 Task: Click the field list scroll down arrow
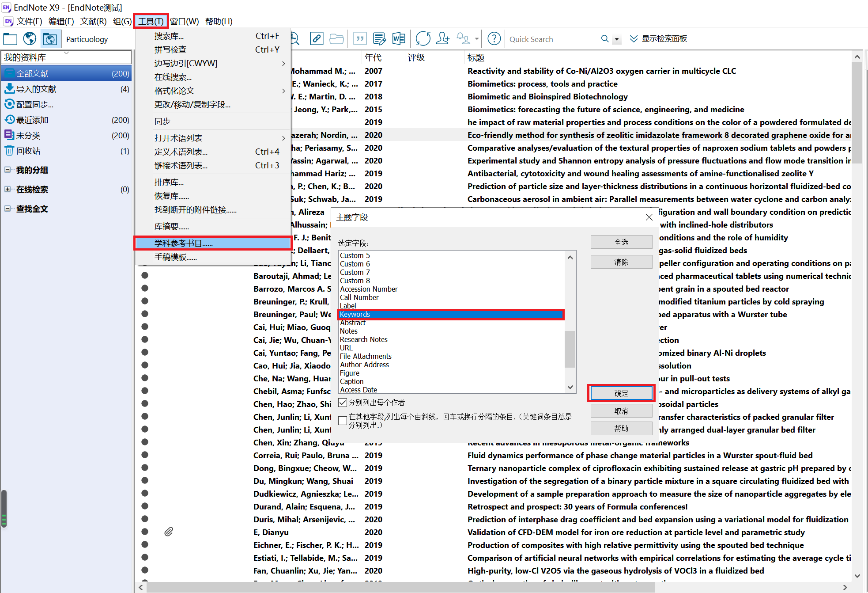point(570,387)
